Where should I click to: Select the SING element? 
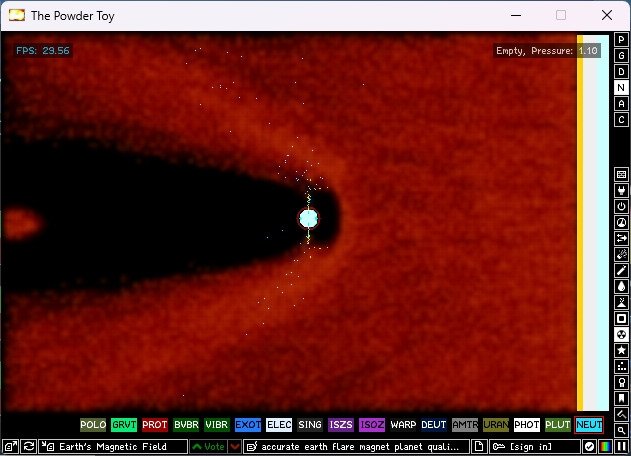point(310,425)
